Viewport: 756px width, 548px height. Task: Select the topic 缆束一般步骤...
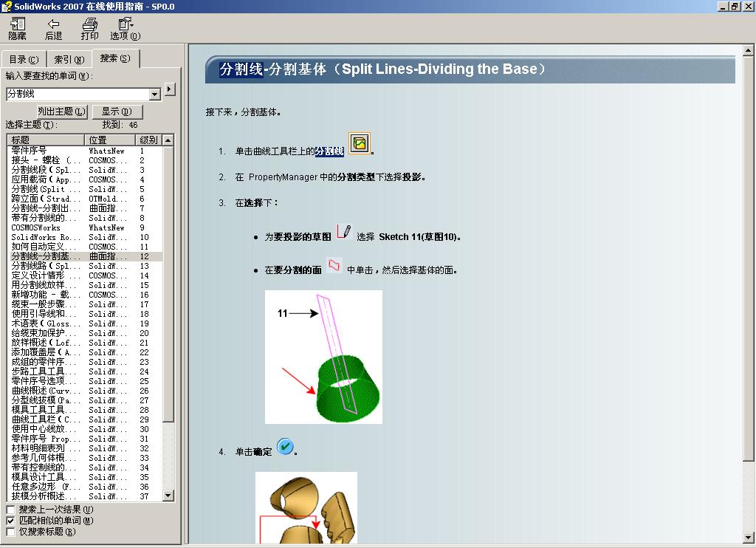click(x=86, y=304)
